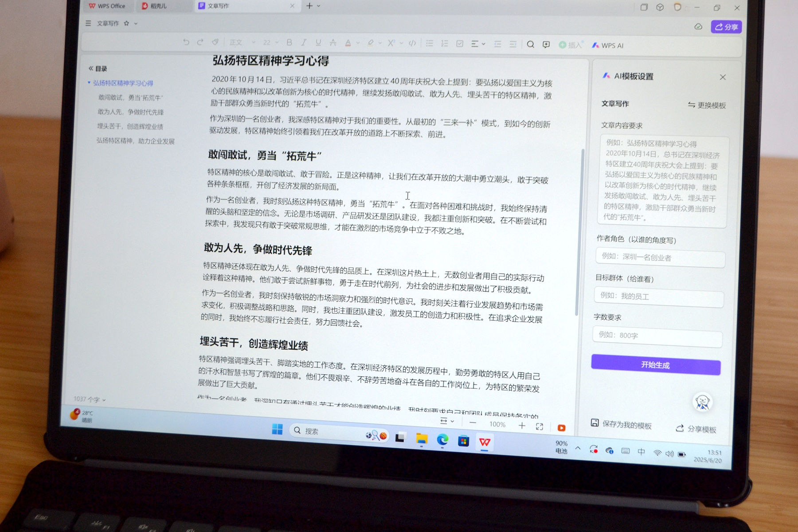
Task: Undo the last edit
Action: pos(186,42)
